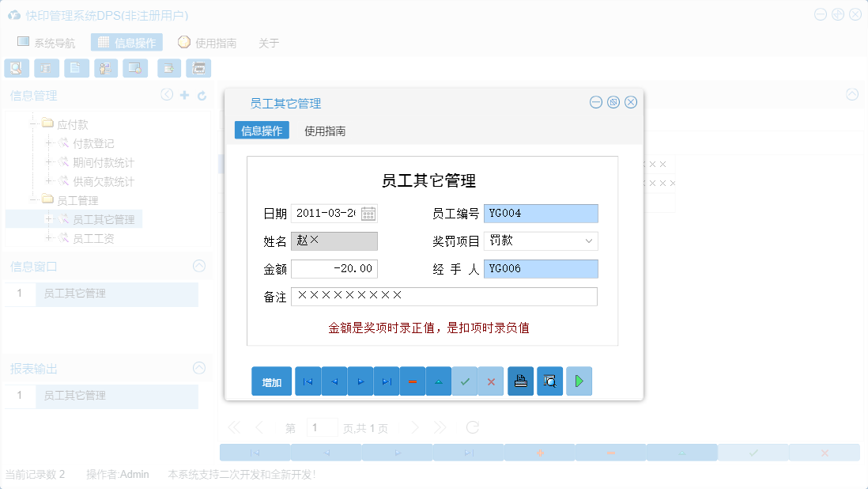Open print preview in the dialog toolbar
The height and width of the screenshot is (489, 868).
click(549, 381)
